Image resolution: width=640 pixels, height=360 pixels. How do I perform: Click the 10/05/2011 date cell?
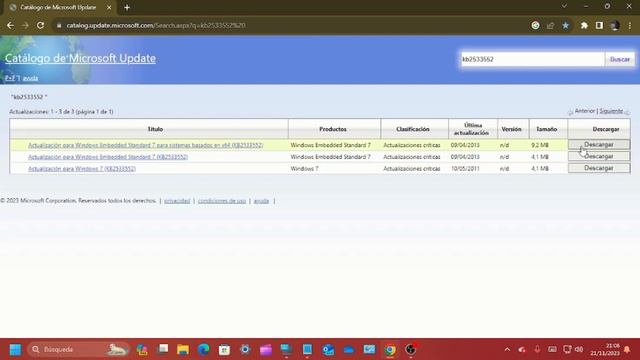(465, 169)
